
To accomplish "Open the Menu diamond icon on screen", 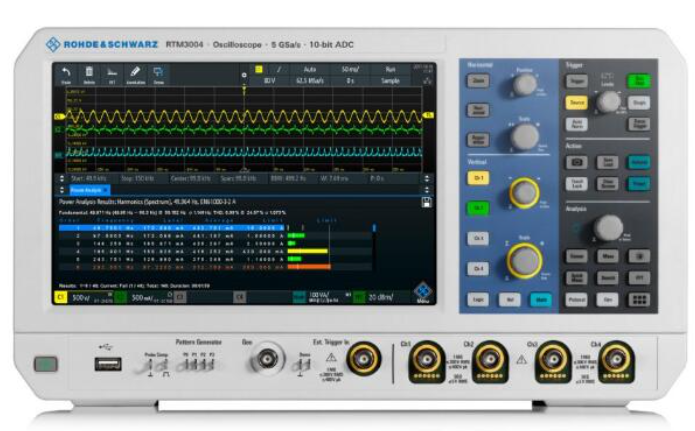I will tap(421, 291).
